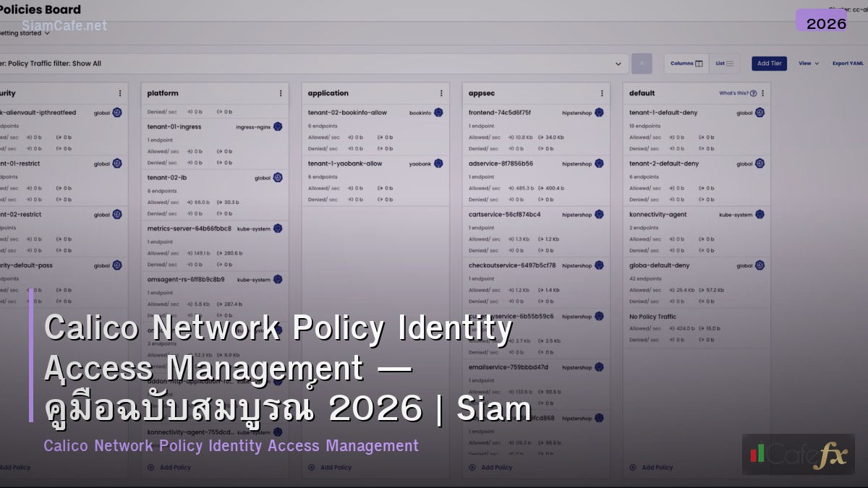Click the kube-system icon on metrics-server-64b66fbbc8

click(277, 228)
